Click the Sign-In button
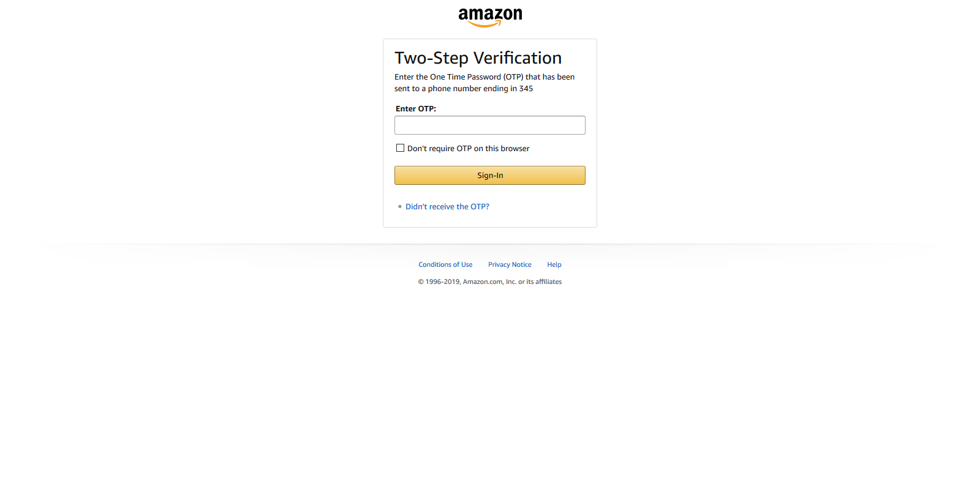This screenshot has height=481, width=980. [489, 175]
